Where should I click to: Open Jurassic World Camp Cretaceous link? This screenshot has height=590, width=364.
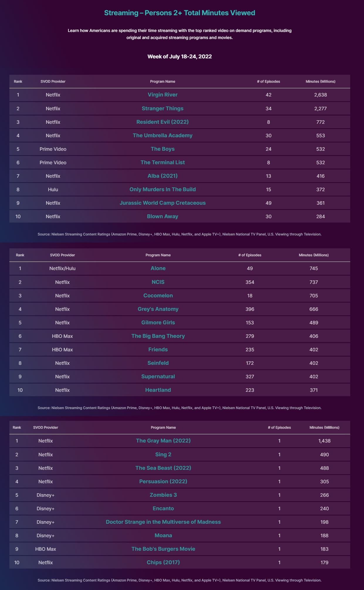coord(162,203)
